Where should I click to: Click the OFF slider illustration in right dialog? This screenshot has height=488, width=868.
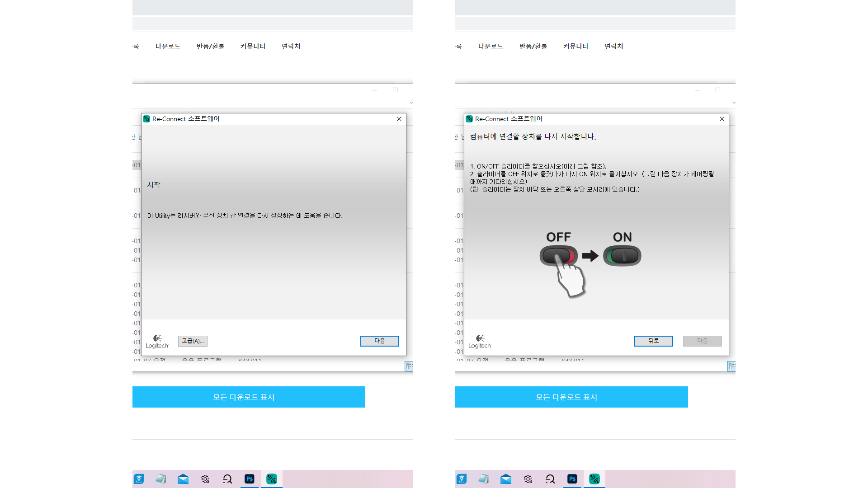point(558,256)
